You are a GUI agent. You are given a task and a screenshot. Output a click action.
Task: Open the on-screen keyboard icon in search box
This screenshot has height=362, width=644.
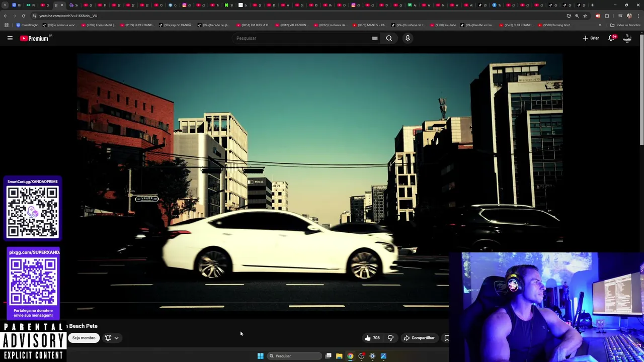coord(375,38)
